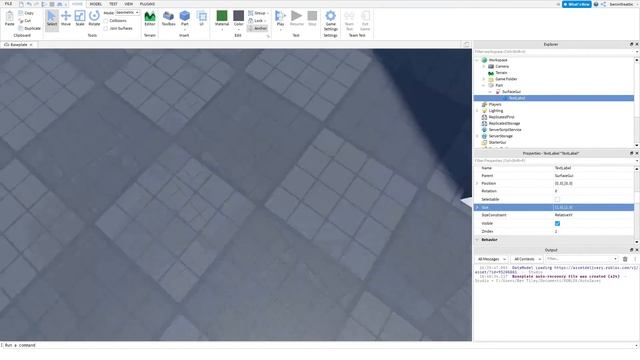640x360 pixels.
Task: Switch to the PLUGINS ribbon tab
Action: click(147, 4)
